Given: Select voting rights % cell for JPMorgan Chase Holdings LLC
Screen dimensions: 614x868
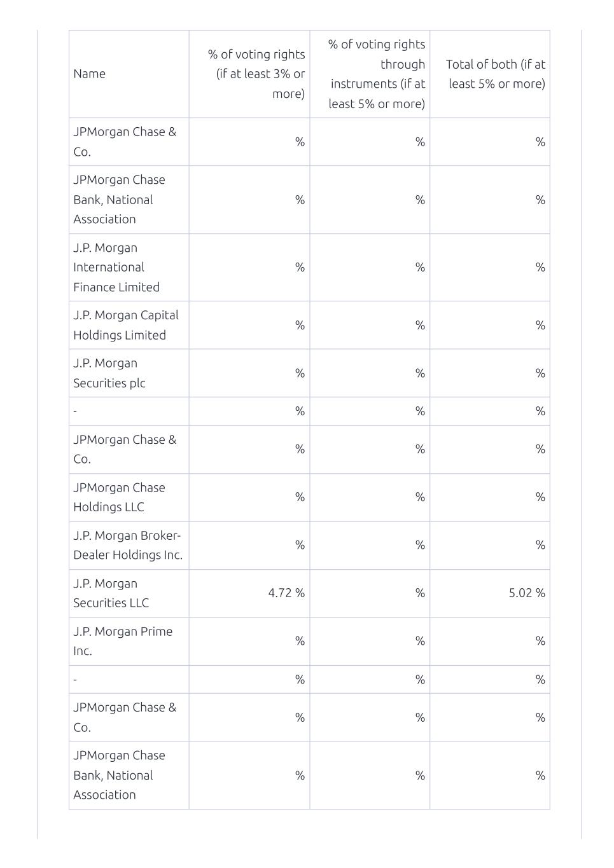Looking at the screenshot, I should pos(300,497).
